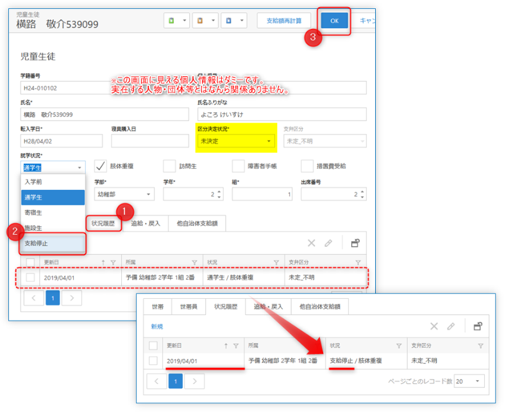
Task: Tick the 2019/04/01 row checkbox in inset panel
Action: (153, 361)
